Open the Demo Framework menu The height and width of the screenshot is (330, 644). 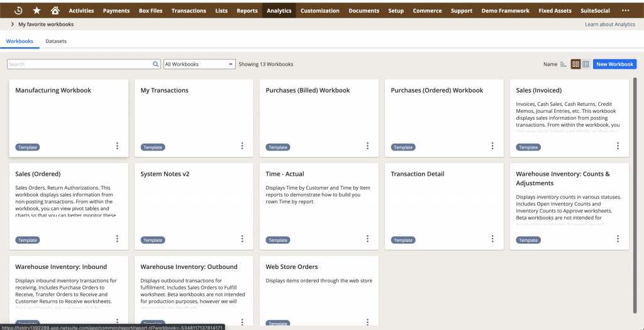(x=506, y=11)
